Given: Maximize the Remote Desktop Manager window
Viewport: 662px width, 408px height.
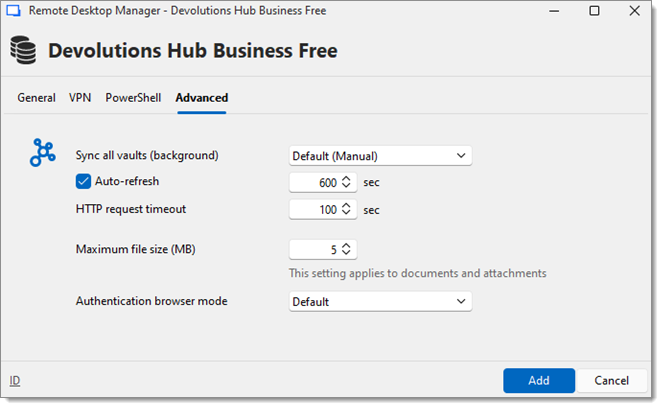Looking at the screenshot, I should point(594,11).
